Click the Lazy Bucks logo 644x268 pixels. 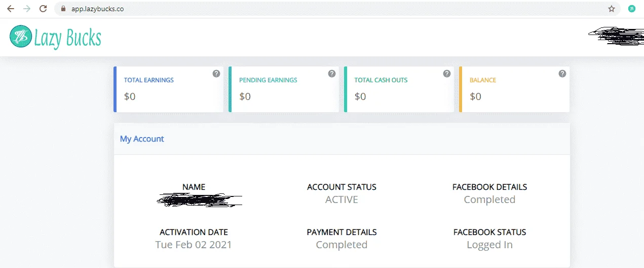56,37
